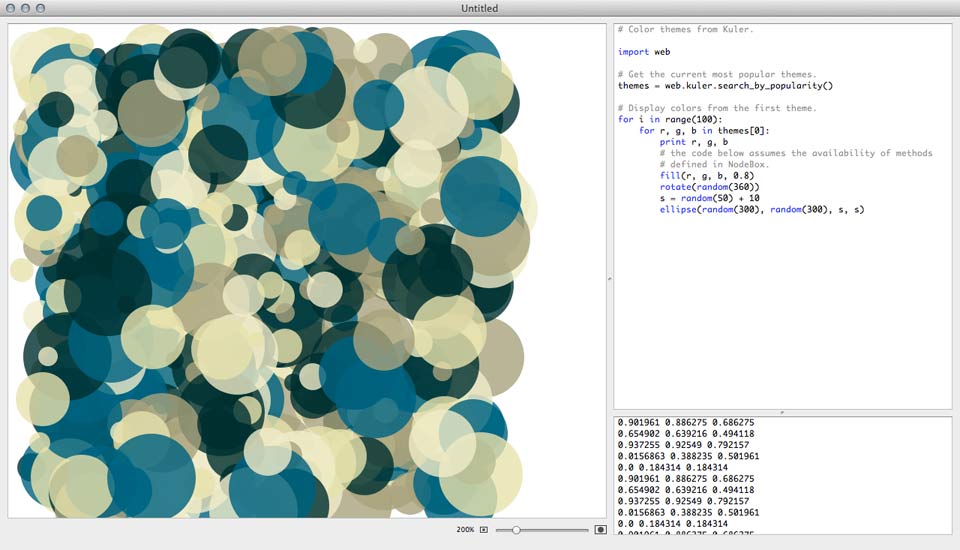Close the Untitled window with the red button
Screen dimensions: 960x550
point(10,8)
